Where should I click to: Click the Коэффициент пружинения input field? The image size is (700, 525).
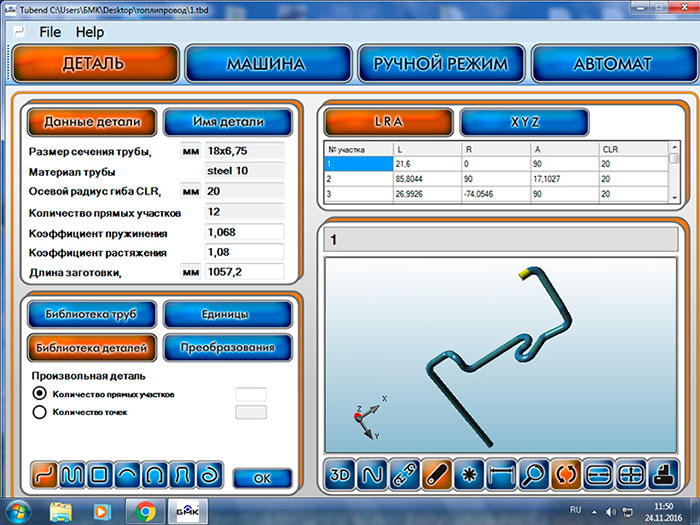pyautogui.click(x=243, y=232)
